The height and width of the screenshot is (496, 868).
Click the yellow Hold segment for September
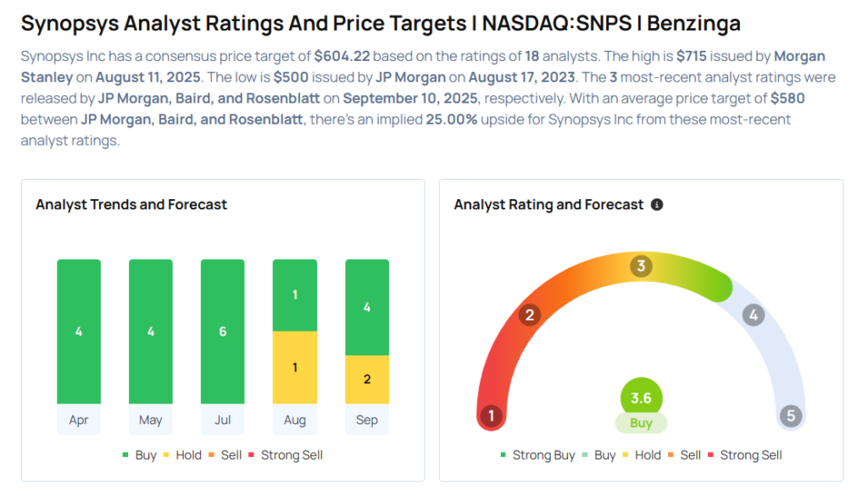coord(367,379)
